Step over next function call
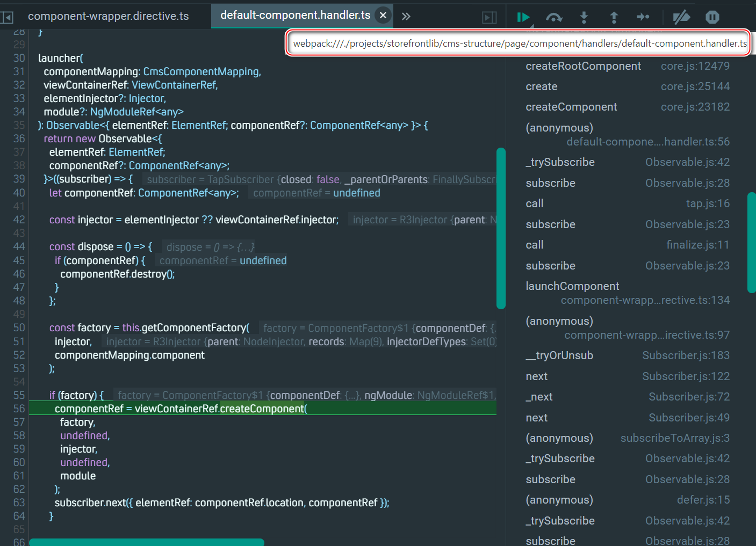The height and width of the screenshot is (546, 756). [x=554, y=18]
